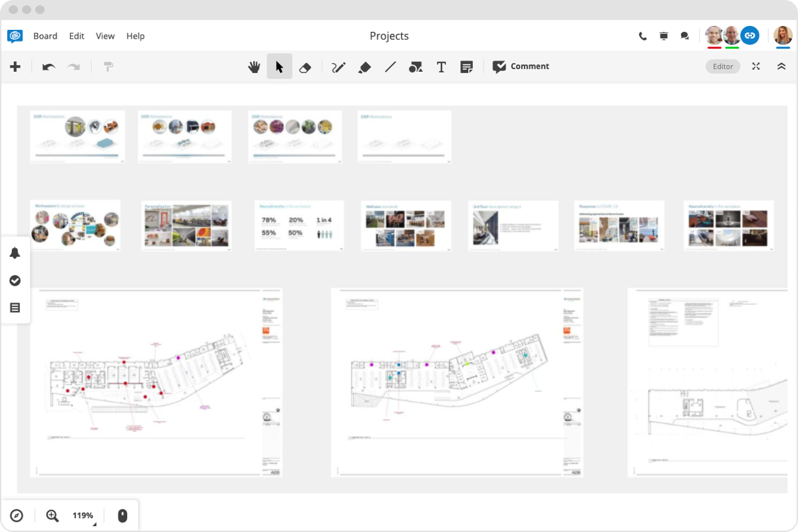Screen dimensions: 798x532
Task: Select the blank fourth DSR Workstations slide
Action: tap(404, 136)
